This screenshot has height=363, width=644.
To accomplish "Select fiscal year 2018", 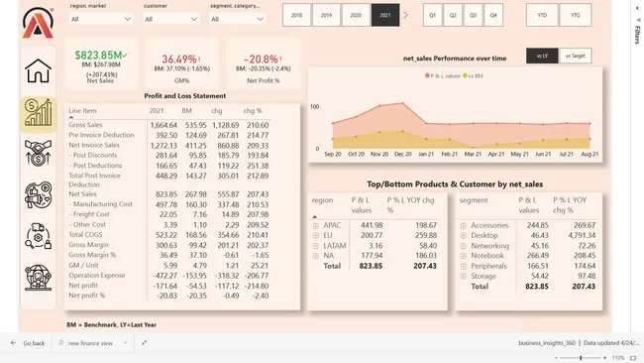I will [x=296, y=15].
